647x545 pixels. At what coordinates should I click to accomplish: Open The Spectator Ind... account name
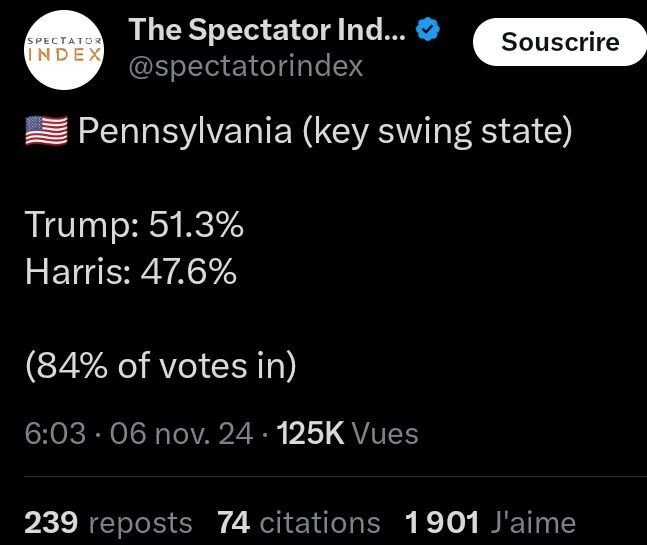pos(267,30)
